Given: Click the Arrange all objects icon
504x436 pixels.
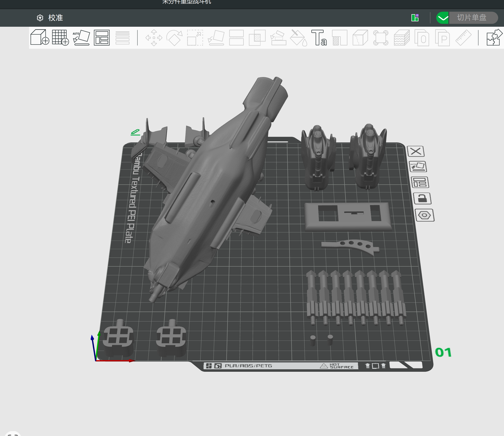Looking at the screenshot, I should [x=102, y=38].
